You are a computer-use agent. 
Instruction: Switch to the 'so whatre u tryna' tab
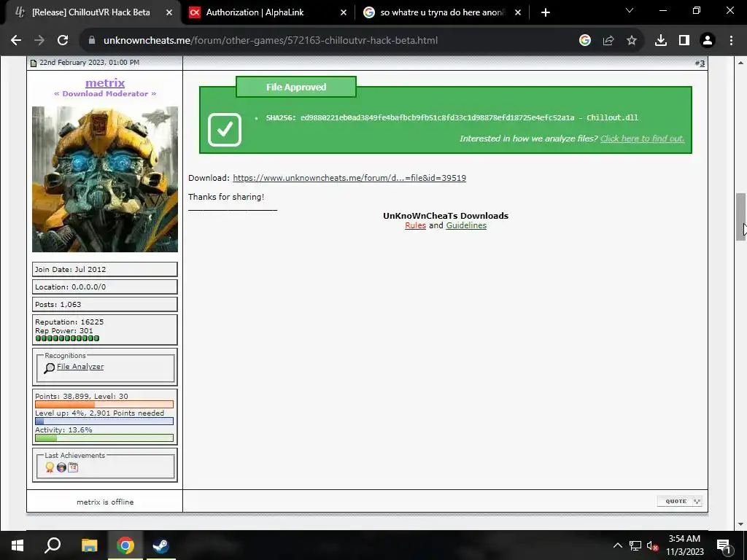442,12
